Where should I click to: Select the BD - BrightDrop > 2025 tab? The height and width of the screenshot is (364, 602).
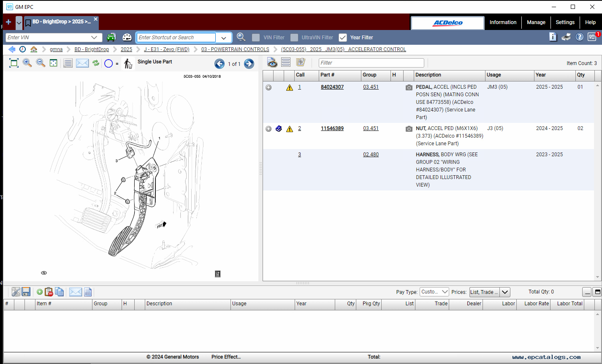[x=62, y=22]
